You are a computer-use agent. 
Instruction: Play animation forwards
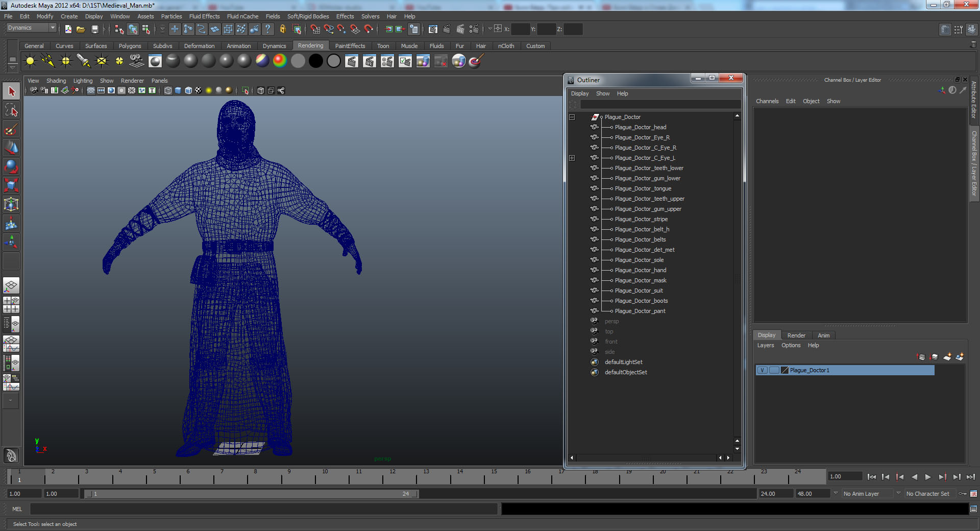(x=928, y=477)
